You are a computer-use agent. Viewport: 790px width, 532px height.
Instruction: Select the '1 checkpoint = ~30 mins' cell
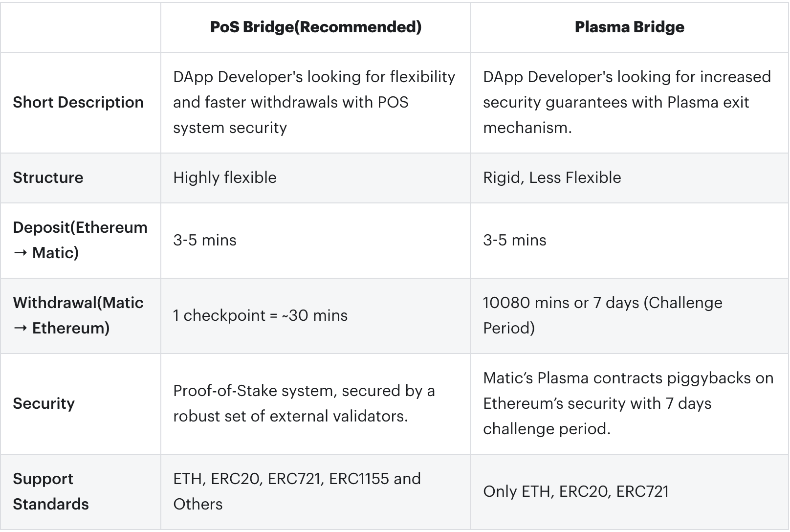pos(260,315)
